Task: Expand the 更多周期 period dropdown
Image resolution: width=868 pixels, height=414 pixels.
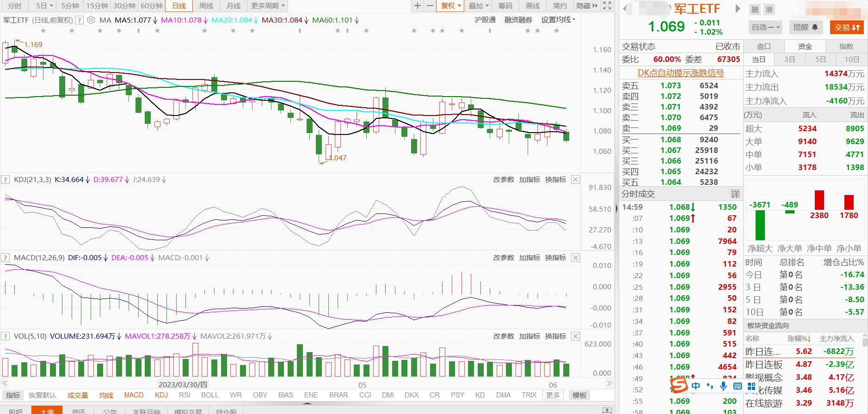Action: 268,6
